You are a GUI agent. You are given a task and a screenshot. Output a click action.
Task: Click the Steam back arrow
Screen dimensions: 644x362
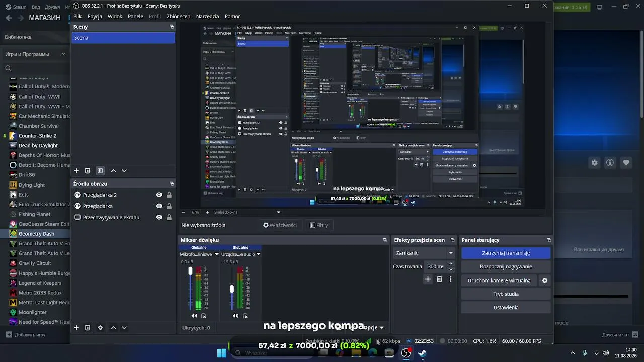click(9, 18)
